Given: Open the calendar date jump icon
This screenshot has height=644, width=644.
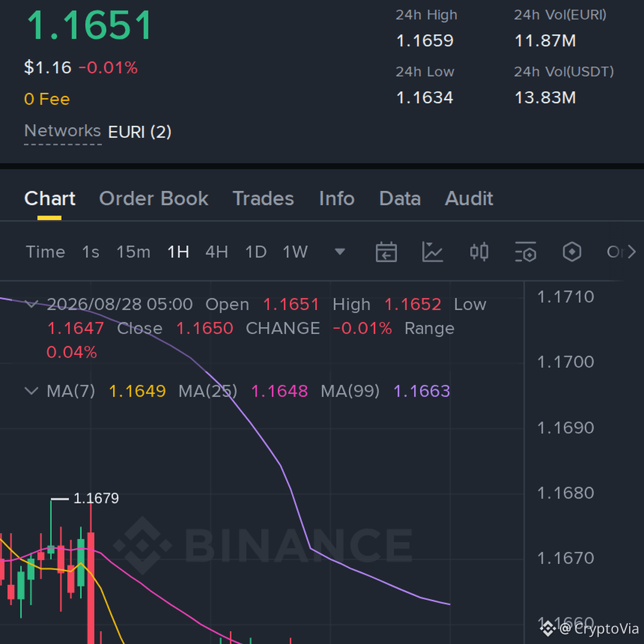Looking at the screenshot, I should (x=386, y=252).
